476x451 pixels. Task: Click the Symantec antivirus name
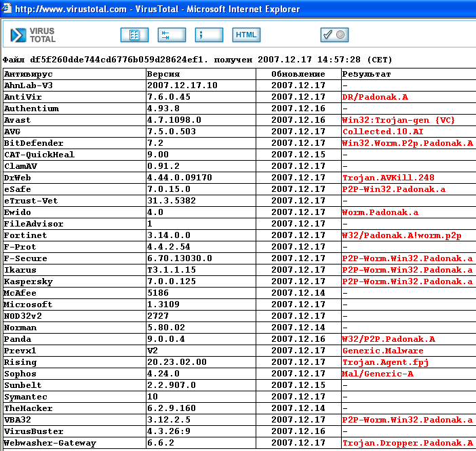click(x=26, y=397)
